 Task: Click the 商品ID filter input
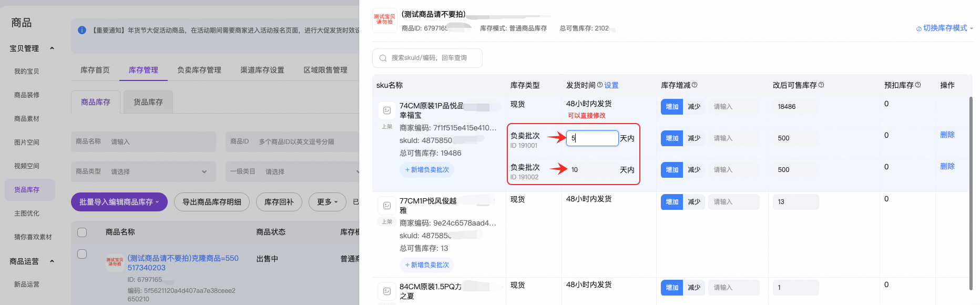[293, 141]
